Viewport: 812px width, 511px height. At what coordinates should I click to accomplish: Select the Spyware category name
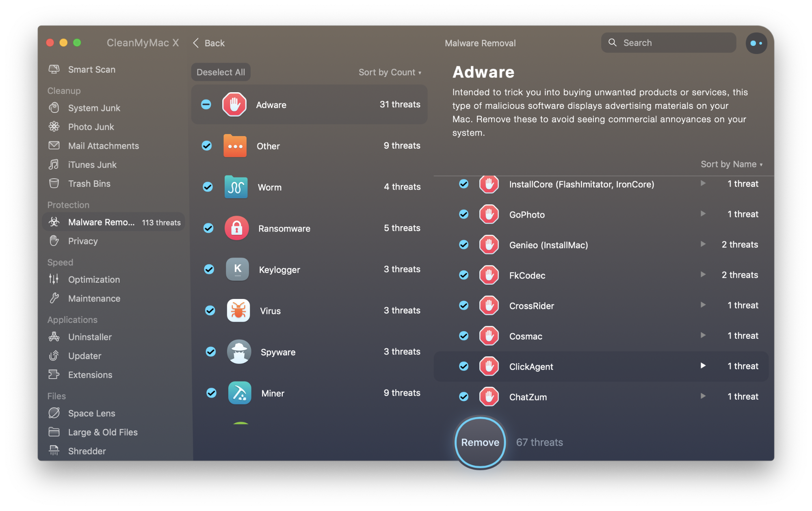[x=278, y=352]
